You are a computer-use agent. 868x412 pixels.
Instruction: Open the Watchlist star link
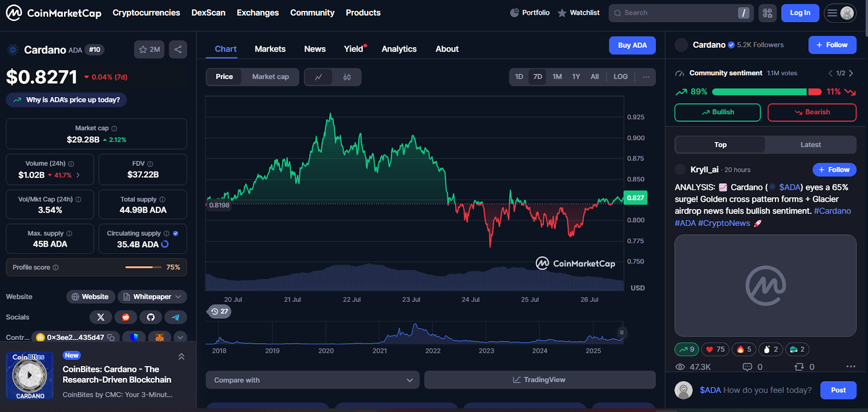[579, 12]
